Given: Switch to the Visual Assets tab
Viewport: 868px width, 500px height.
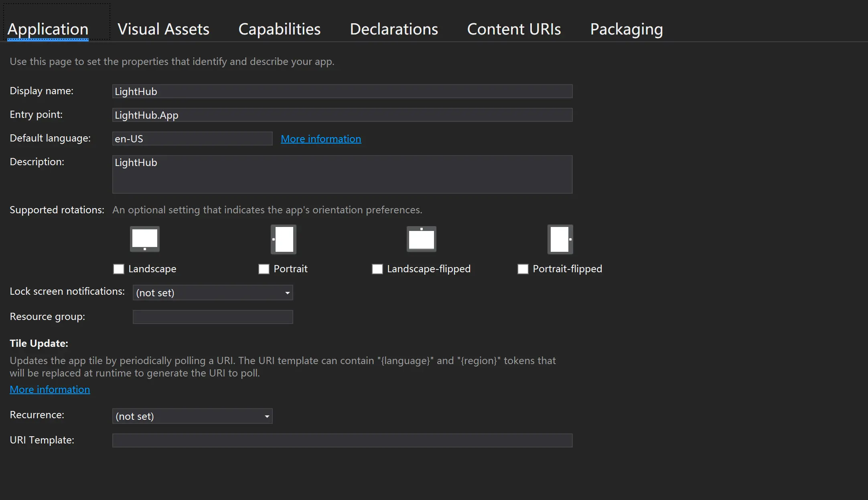Looking at the screenshot, I should [x=163, y=29].
